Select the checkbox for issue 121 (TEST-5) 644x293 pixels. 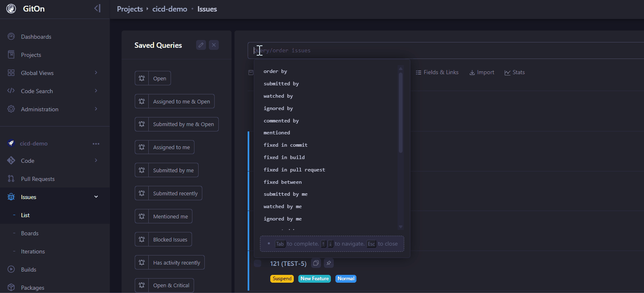tap(258, 263)
